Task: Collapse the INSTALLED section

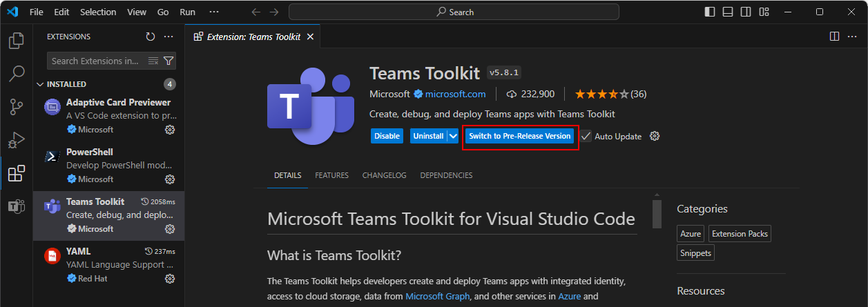Action: coord(108,84)
